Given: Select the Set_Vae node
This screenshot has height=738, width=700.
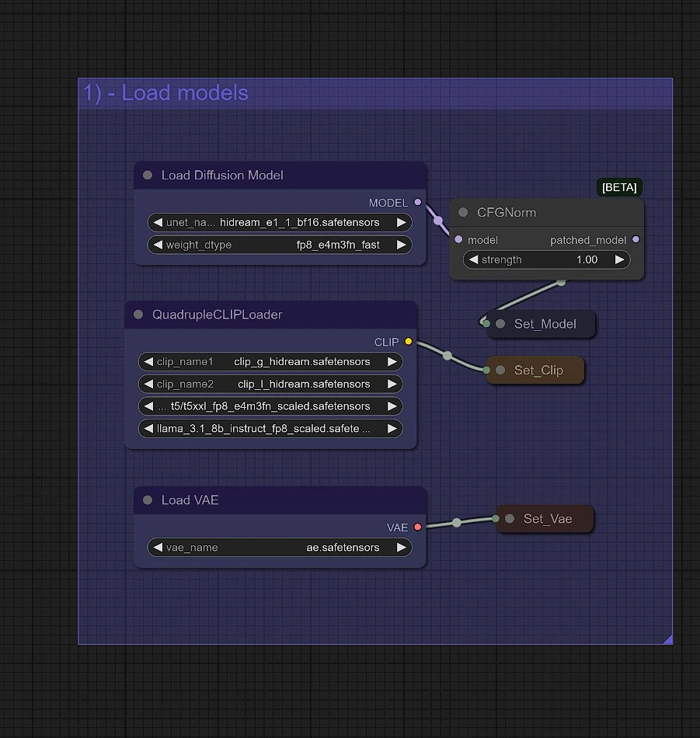Looking at the screenshot, I should (545, 519).
